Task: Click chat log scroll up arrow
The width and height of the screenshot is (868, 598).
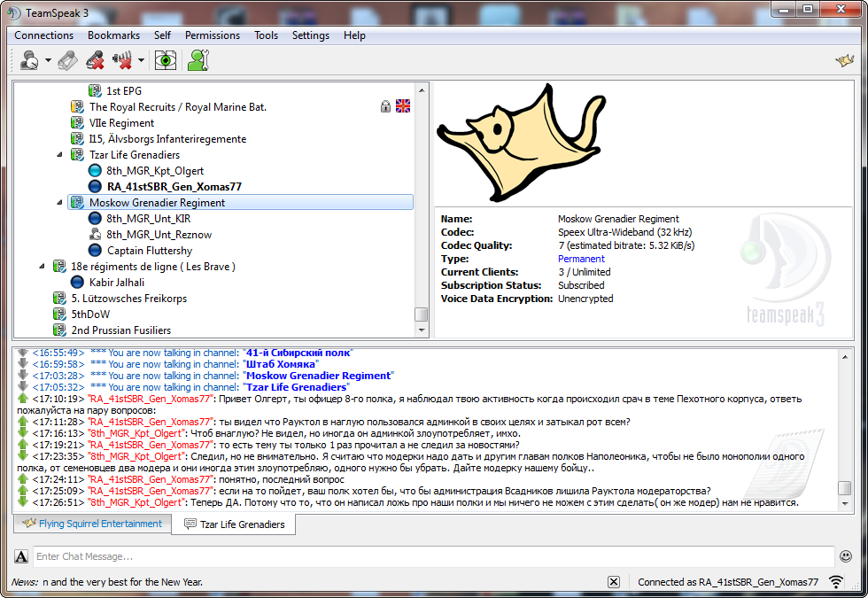Action: [x=845, y=357]
